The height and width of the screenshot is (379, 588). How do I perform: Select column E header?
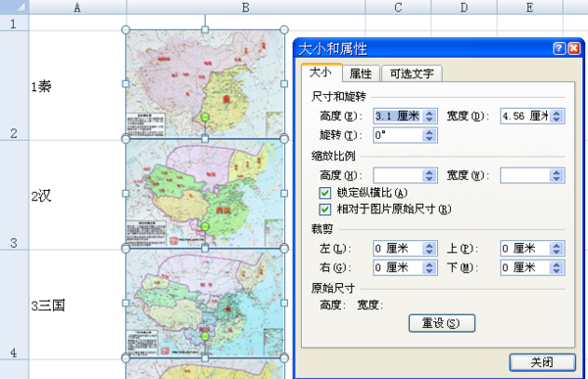(530, 7)
